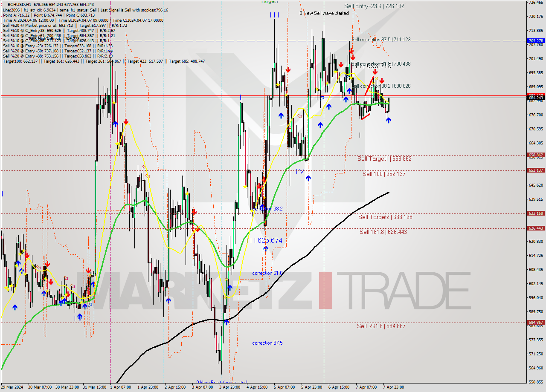This screenshot has width=546, height=392.
Task: Click the '4 Apr 15:00' time label
Action: tap(257, 387)
